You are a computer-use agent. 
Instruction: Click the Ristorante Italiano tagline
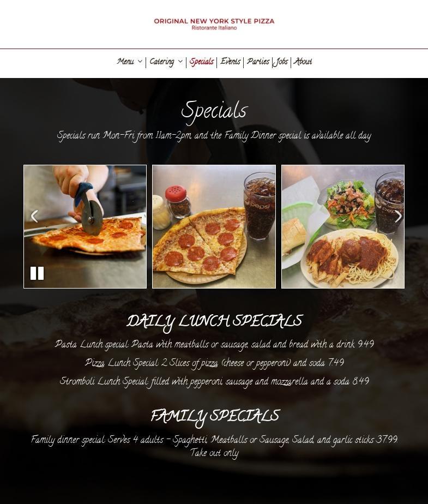[214, 28]
